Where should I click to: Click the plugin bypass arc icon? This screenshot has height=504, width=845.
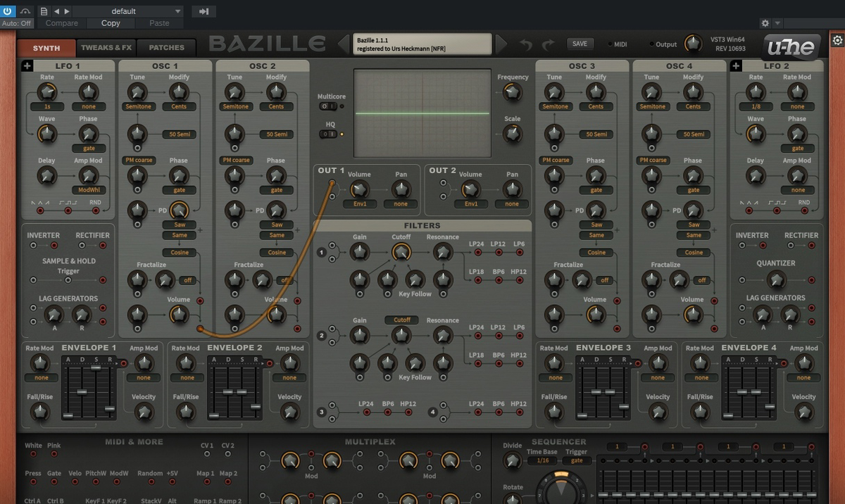point(25,11)
